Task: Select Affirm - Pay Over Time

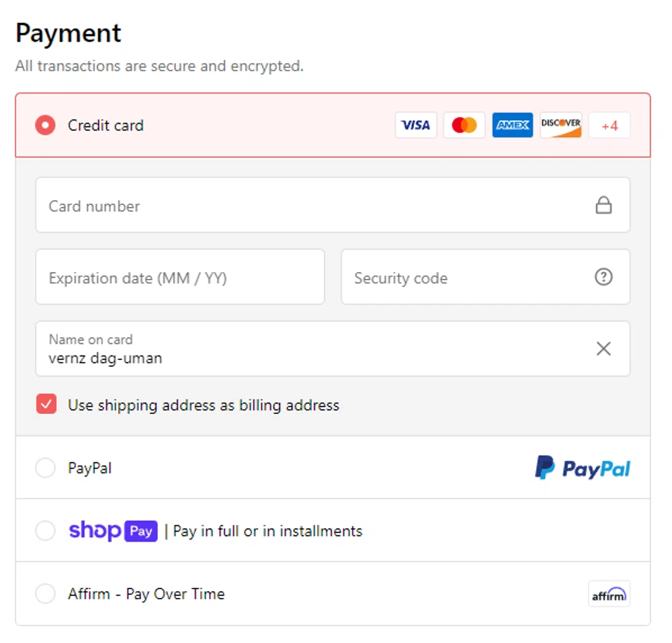Action: coord(45,593)
